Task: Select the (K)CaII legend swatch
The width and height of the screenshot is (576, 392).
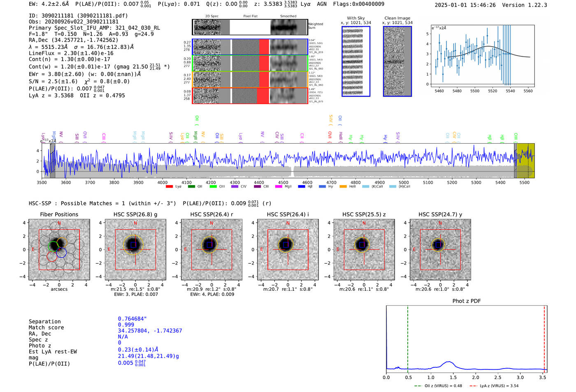Action: (x=365, y=186)
